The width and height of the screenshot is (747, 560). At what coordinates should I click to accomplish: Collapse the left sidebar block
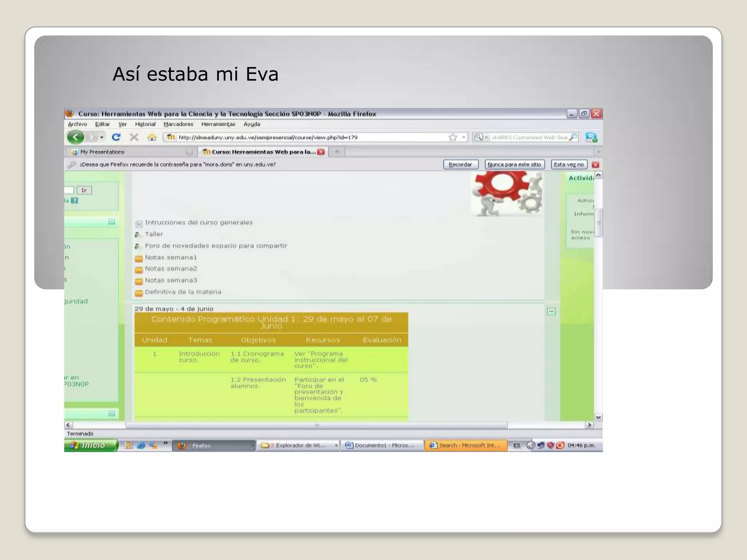[x=112, y=222]
